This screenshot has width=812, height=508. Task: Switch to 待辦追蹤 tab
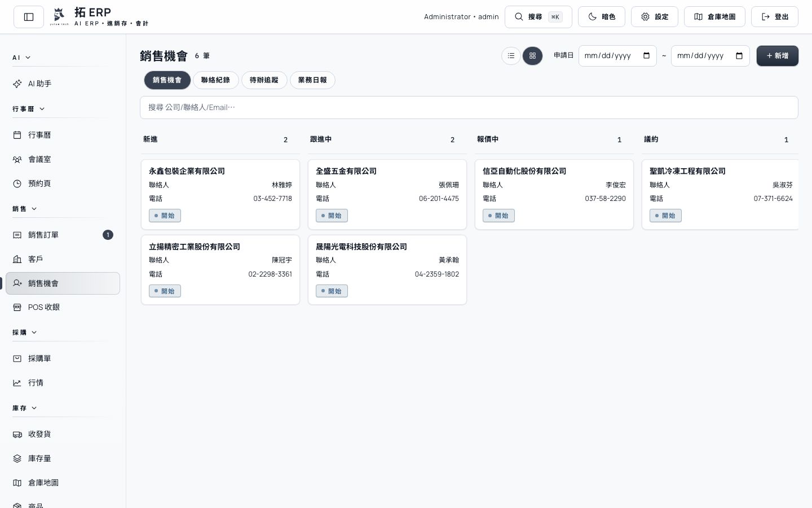click(264, 80)
